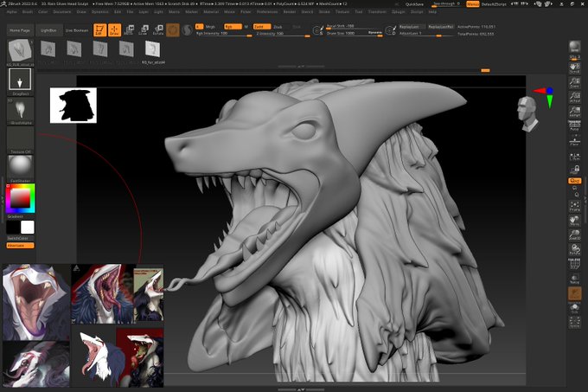Select the Draw mode button
Image resolution: width=588 pixels, height=392 pixels.
click(x=113, y=30)
